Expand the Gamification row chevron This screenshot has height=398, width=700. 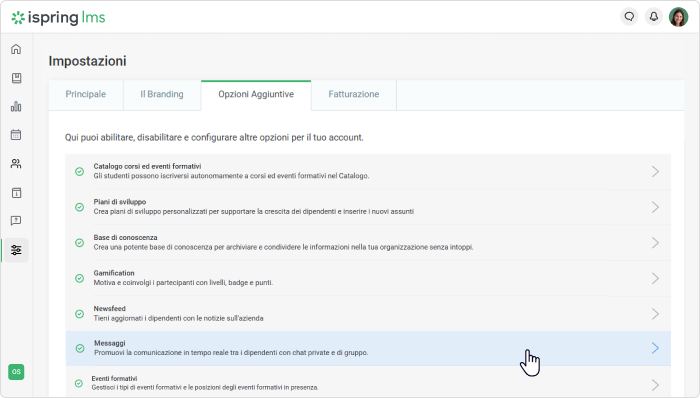[655, 278]
